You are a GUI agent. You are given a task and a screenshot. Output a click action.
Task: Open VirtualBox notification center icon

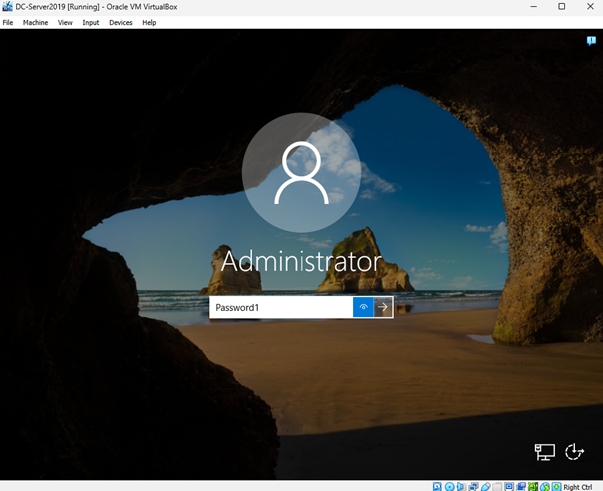pos(591,41)
